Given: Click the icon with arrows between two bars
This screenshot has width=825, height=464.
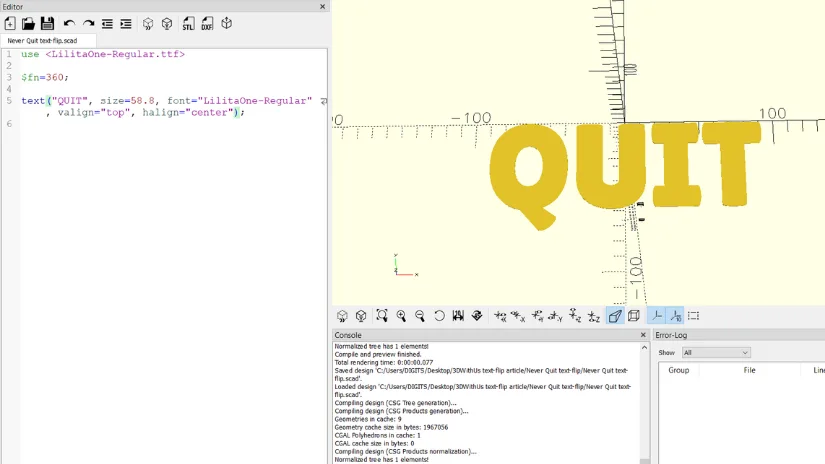Looking at the screenshot, I should click(x=458, y=316).
